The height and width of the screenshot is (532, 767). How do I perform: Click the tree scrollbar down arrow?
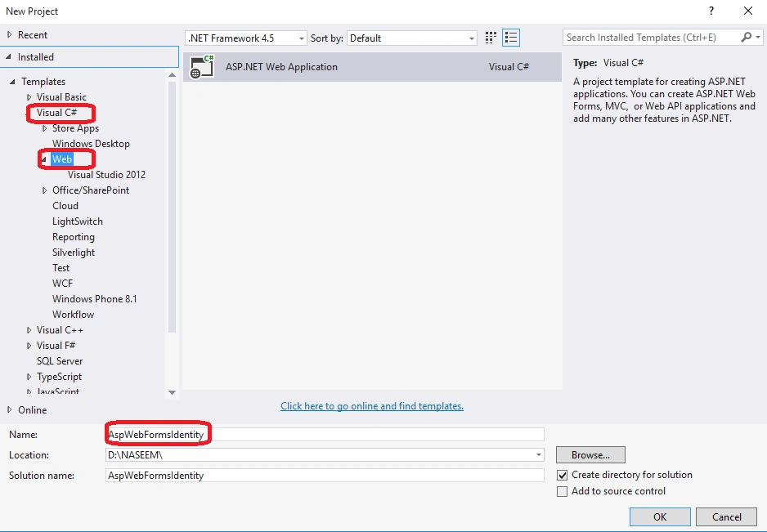[172, 392]
